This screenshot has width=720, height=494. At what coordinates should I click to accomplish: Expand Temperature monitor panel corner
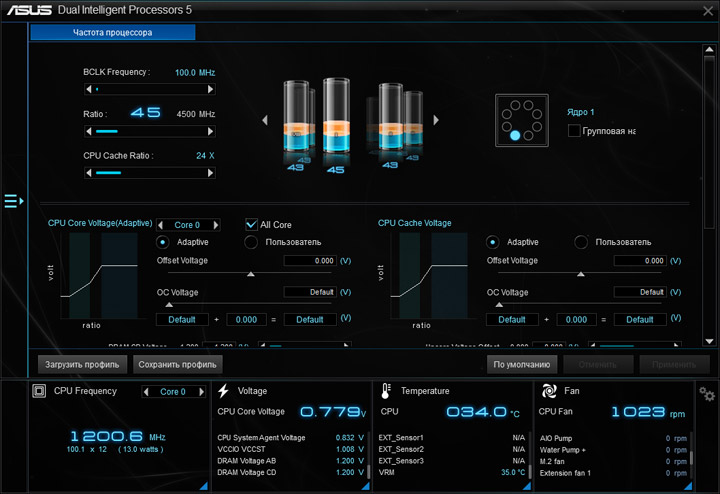(527, 486)
